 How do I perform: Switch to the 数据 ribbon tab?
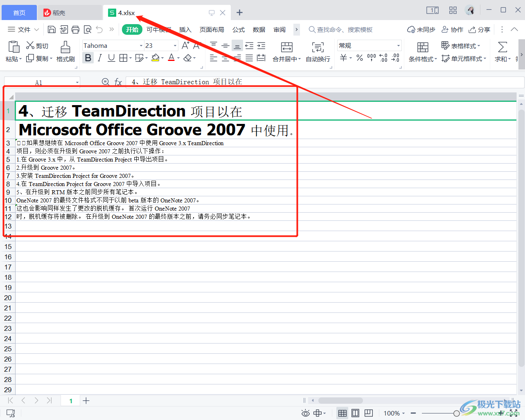point(259,29)
